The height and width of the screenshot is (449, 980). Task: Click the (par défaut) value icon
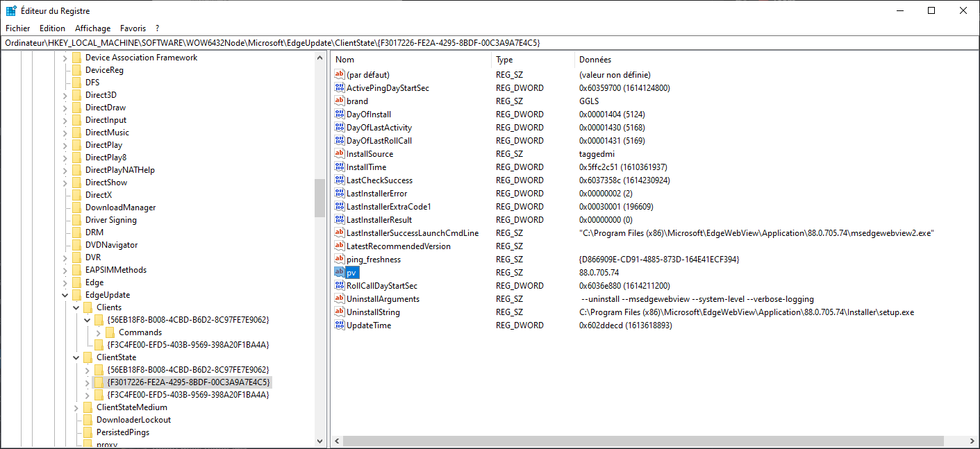pyautogui.click(x=340, y=74)
